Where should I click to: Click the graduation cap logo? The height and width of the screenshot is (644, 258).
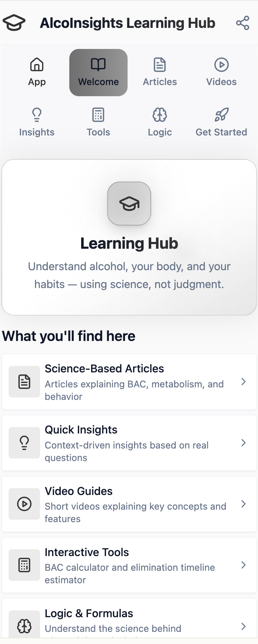coord(14,22)
